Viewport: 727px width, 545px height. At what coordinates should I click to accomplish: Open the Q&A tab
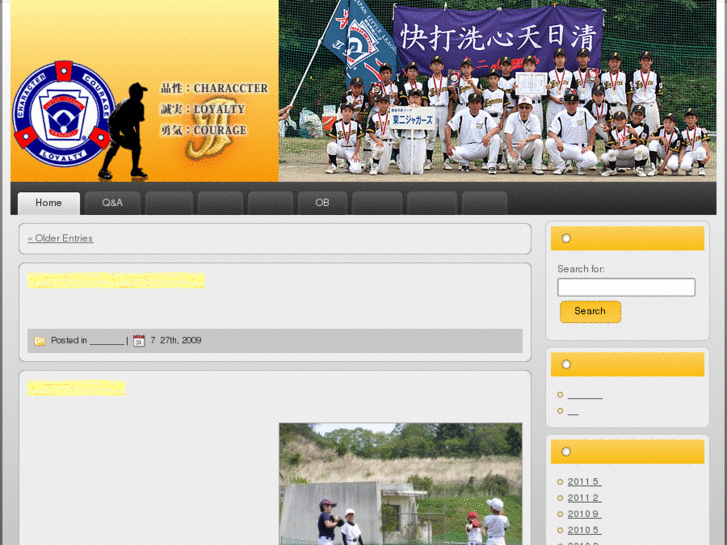click(x=113, y=203)
